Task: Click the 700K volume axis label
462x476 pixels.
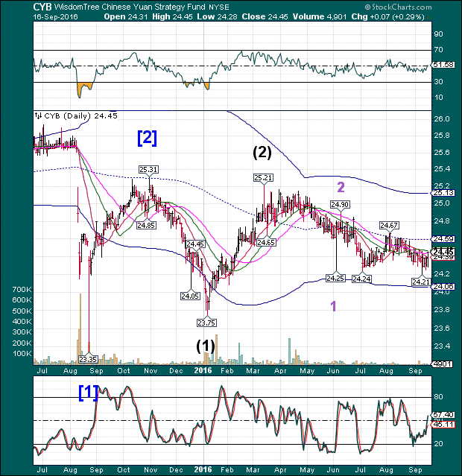Action: (22, 290)
